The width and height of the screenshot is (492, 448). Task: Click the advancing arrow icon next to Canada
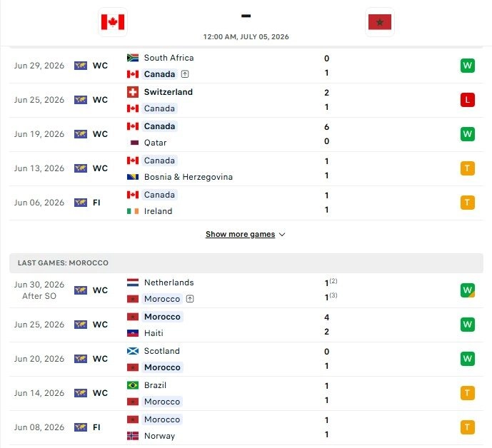point(185,74)
